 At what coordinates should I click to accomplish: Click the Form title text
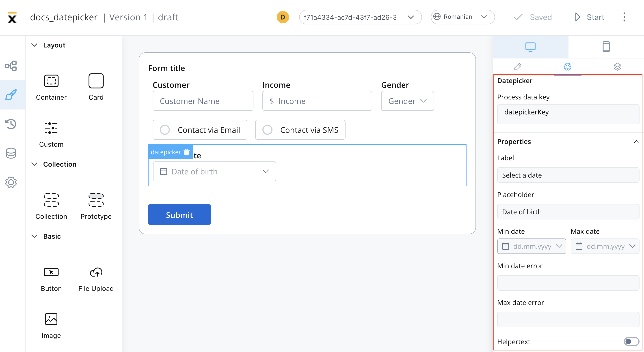(x=166, y=68)
